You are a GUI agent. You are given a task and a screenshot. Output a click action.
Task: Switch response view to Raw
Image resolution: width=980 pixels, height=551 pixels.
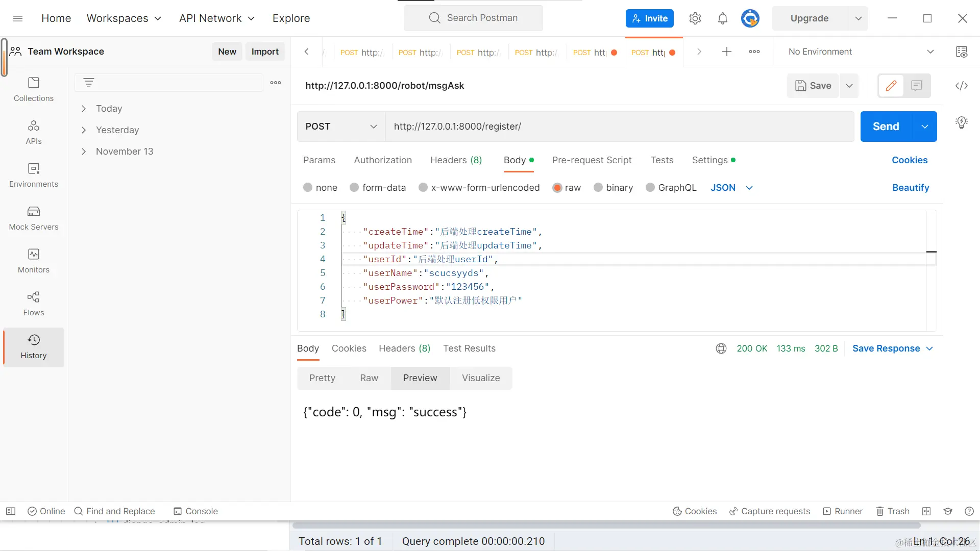point(369,378)
